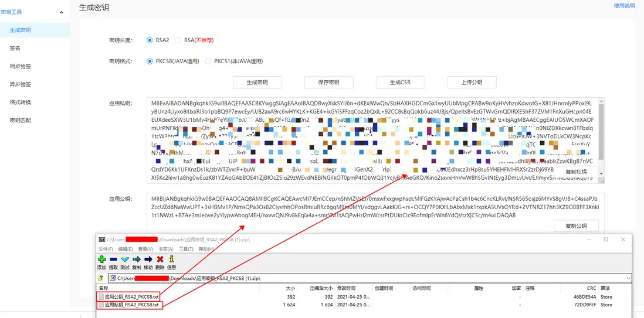Click scroll-down arrow of private key box
Viewport: 644px width, 318px height.
pos(602,173)
